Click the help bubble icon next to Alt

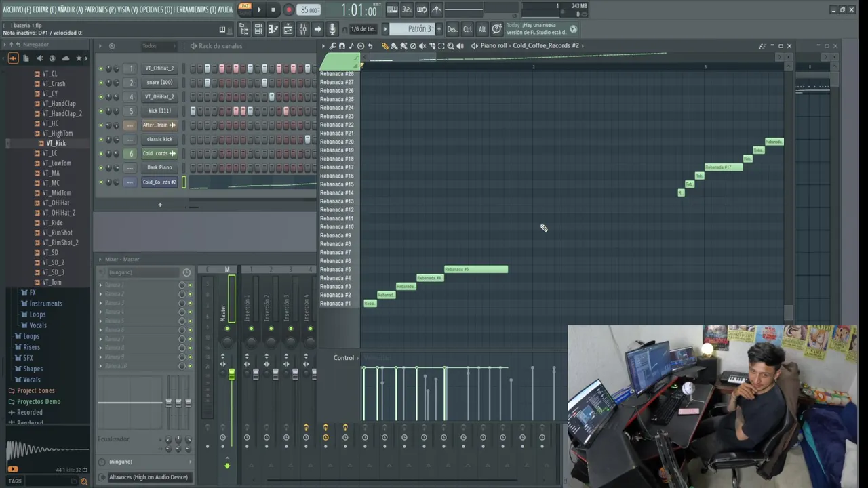(497, 29)
